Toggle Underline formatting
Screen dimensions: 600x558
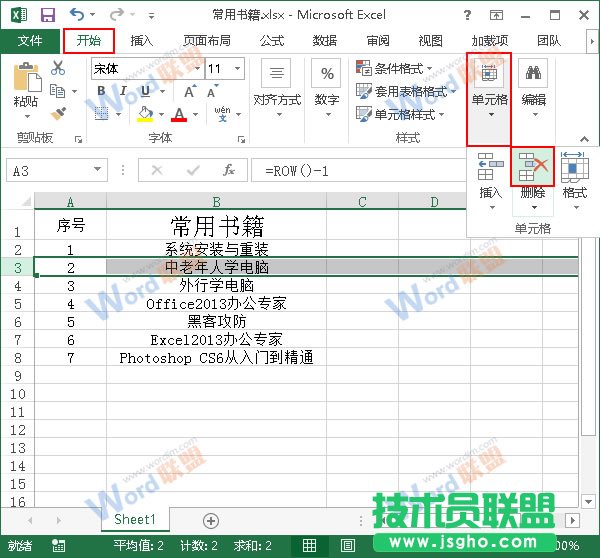pyautogui.click(x=145, y=92)
